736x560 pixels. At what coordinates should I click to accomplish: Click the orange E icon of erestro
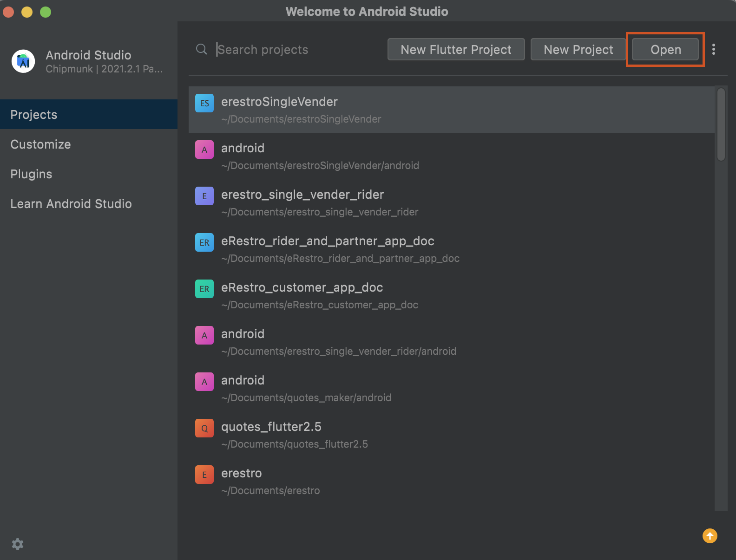point(204,475)
